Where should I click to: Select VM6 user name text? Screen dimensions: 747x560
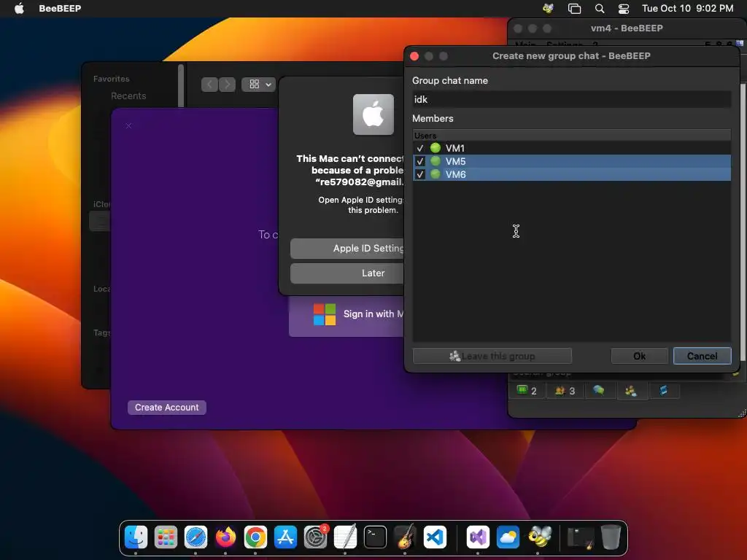455,174
